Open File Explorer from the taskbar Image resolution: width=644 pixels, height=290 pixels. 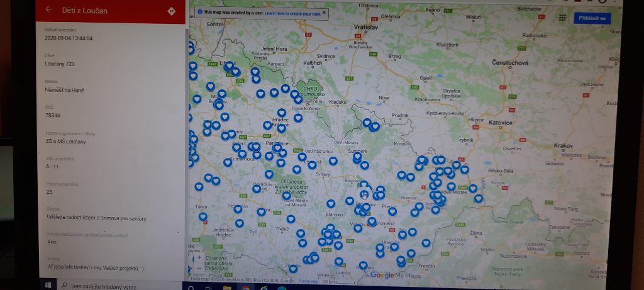(x=226, y=288)
